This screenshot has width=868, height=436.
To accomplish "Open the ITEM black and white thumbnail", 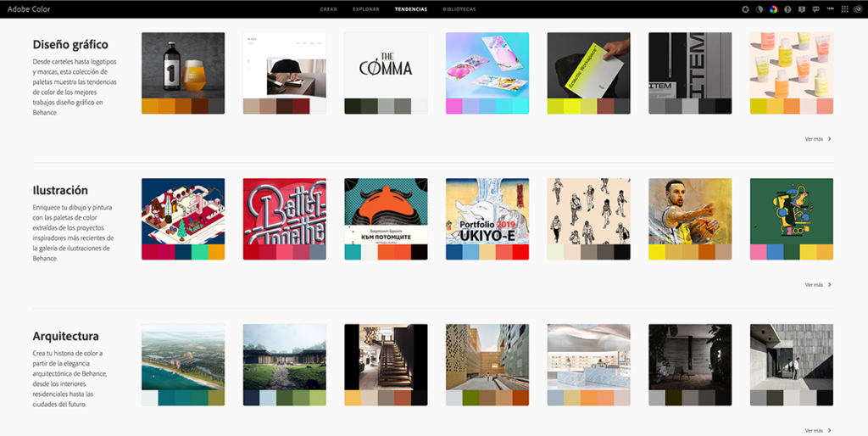I will pyautogui.click(x=690, y=65).
